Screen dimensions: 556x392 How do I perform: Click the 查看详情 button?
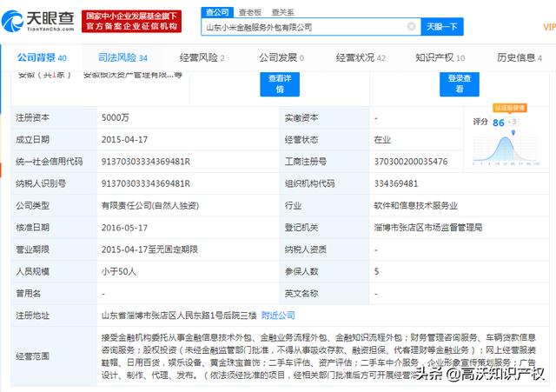click(280, 83)
